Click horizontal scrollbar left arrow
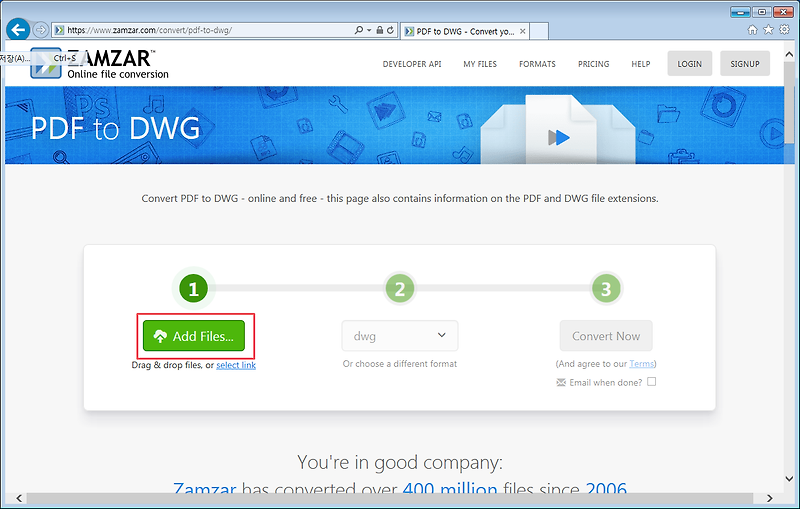The image size is (800, 509). pos(19,498)
